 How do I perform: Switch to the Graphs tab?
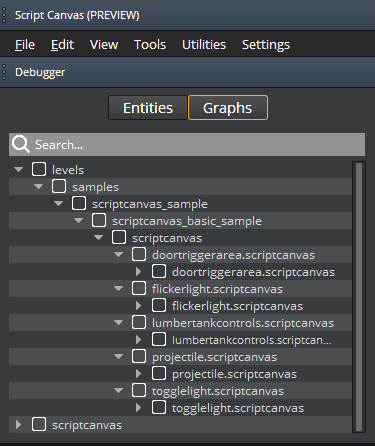[x=228, y=108]
